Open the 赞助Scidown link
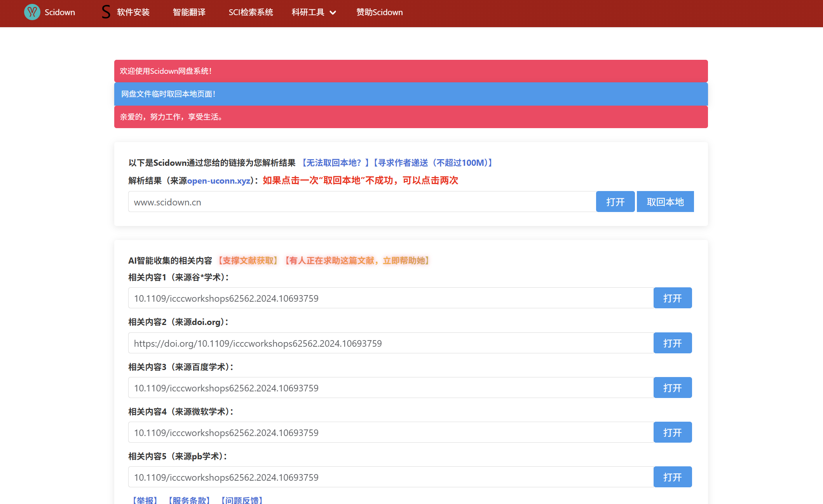 tap(379, 12)
